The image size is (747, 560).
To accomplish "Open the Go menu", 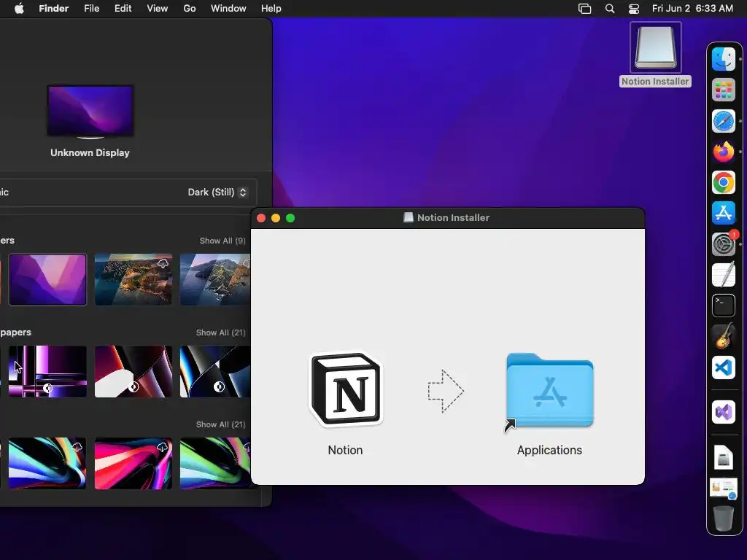I will click(190, 8).
